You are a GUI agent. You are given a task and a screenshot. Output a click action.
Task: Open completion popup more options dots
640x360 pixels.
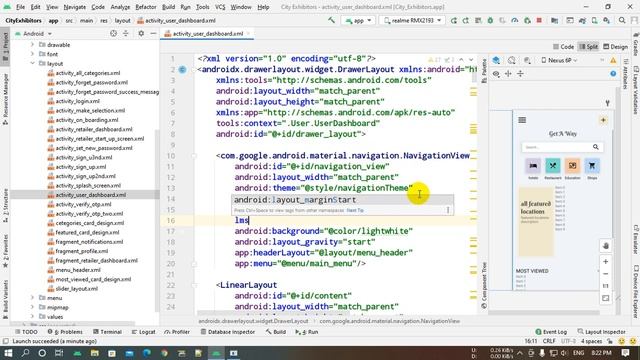(448, 210)
